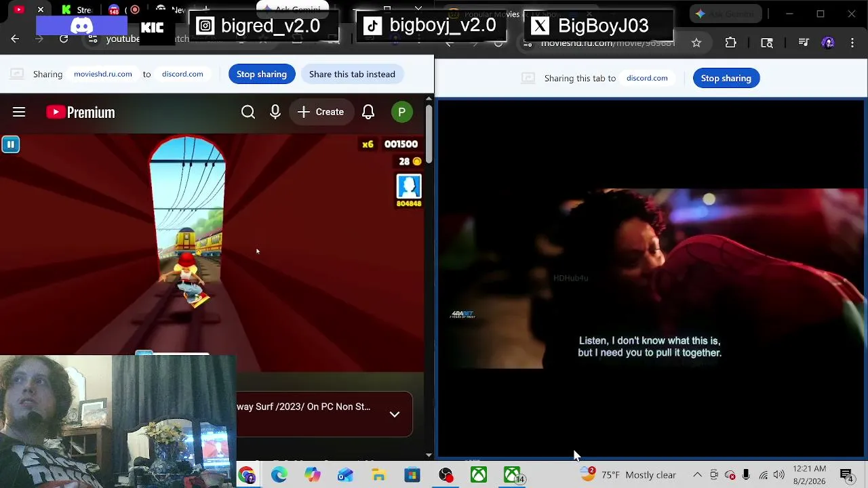Open site info icon beside youtube address
This screenshot has height=488, width=868.
(93, 39)
